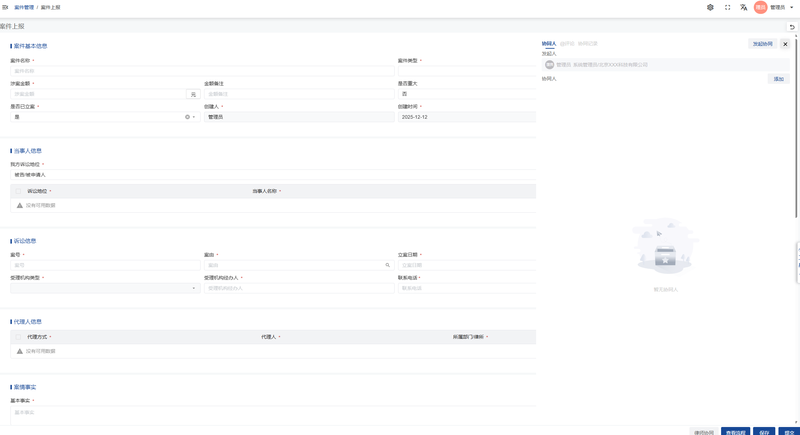Click the 当事人信息 section heading
This screenshot has height=435, width=800.
(28, 151)
